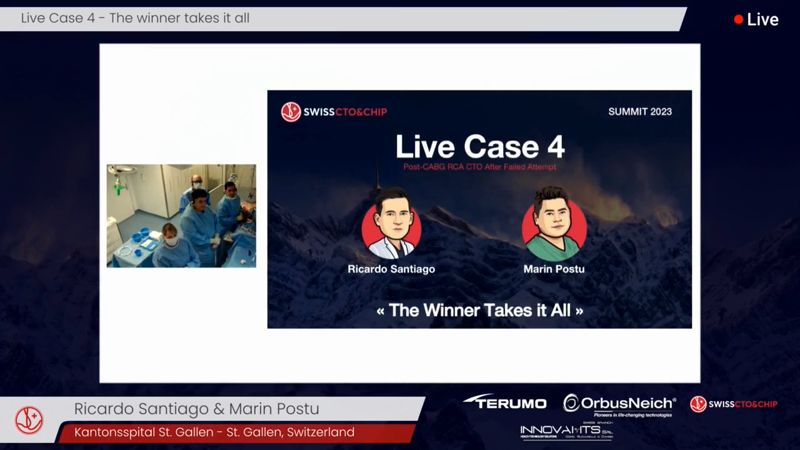Click the red "Post-CABG RCA CTO" subtitle
The image size is (800, 450).
point(480,167)
